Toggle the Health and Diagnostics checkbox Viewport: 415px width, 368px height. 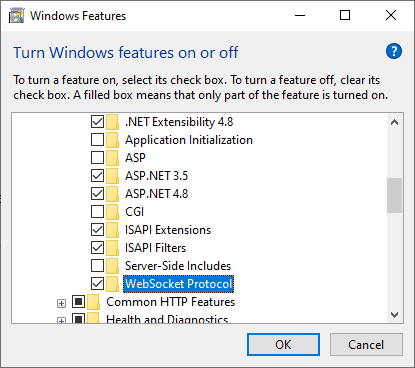click(x=78, y=318)
